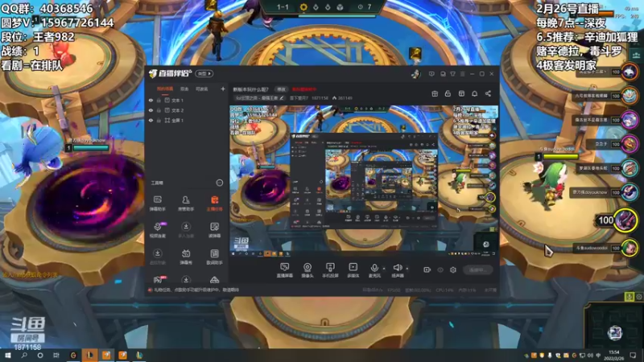The width and height of the screenshot is (644, 362).
Task: Open Windows Task View
Action: click(x=56, y=356)
